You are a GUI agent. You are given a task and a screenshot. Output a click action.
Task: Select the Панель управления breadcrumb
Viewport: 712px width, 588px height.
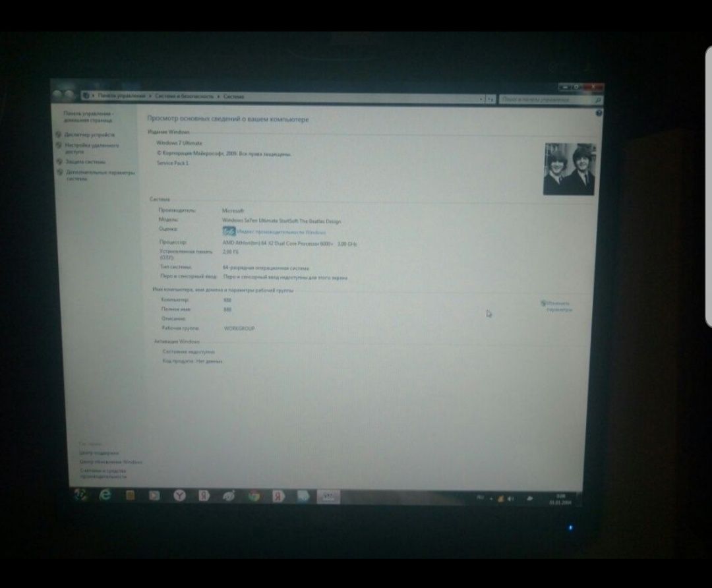(122, 96)
